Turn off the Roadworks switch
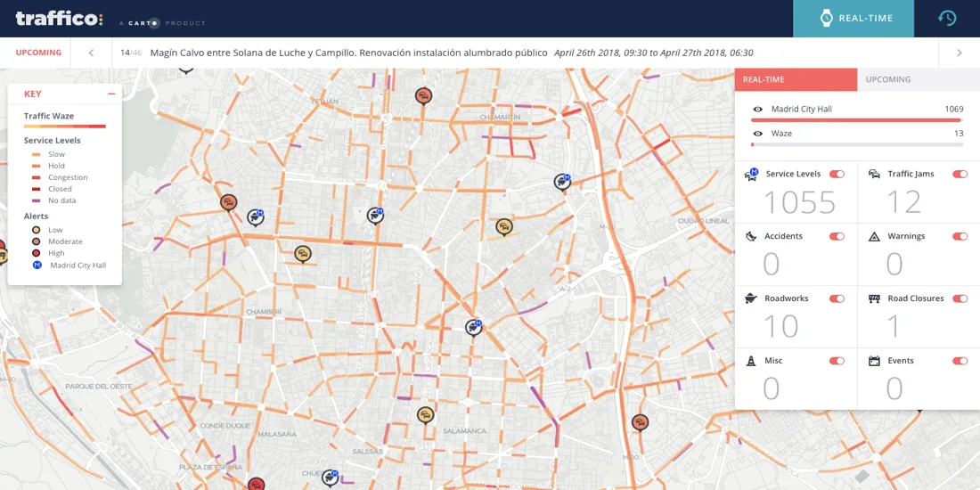Screen dimensions: 980x490 tap(837, 298)
